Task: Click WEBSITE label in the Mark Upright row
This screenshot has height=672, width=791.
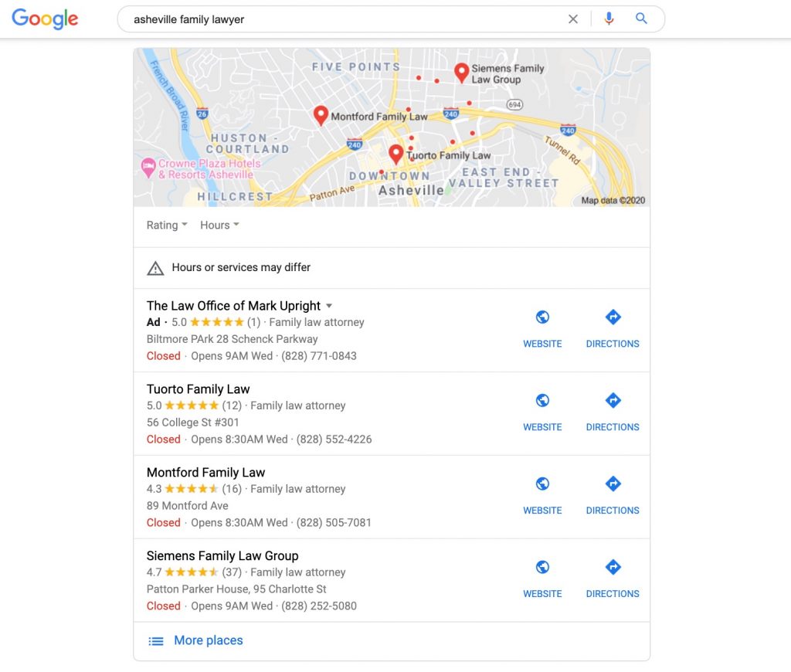Action: click(542, 344)
